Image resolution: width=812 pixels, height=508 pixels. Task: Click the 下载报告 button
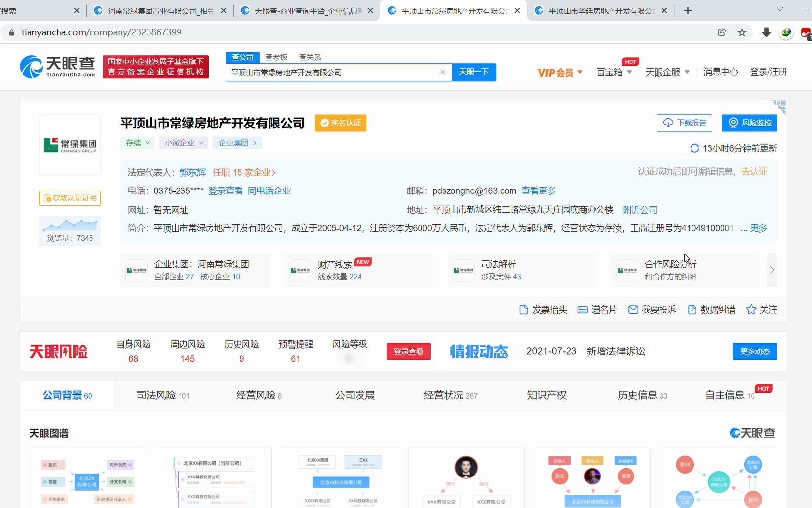coord(684,123)
